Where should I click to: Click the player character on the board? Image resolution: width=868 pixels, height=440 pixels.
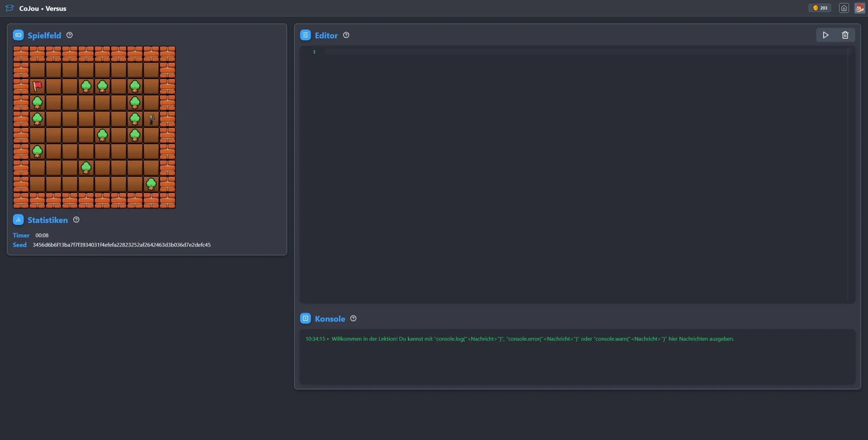[152, 119]
